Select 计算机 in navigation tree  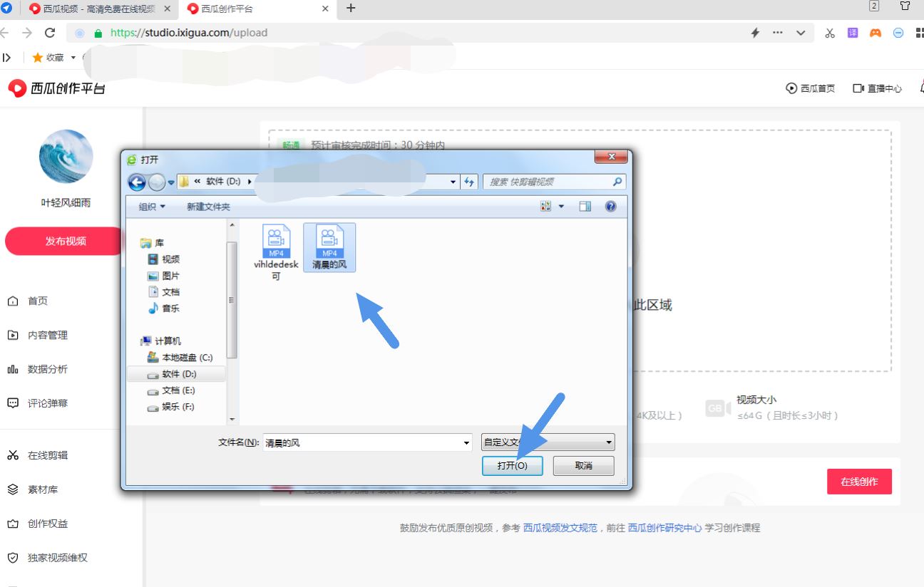[161, 341]
